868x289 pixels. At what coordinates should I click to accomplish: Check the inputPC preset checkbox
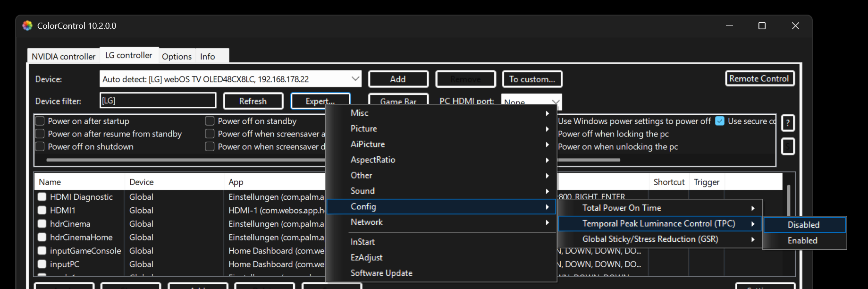[x=42, y=264]
